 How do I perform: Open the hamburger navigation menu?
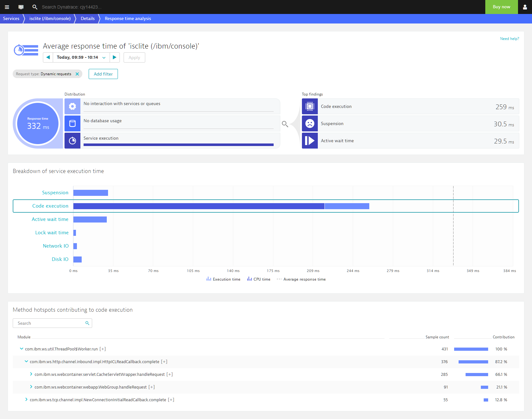[7, 7]
